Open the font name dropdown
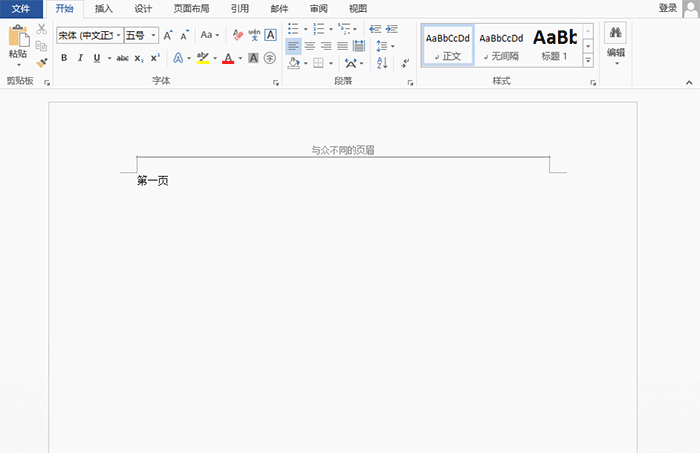This screenshot has height=453, width=700. pyautogui.click(x=118, y=35)
